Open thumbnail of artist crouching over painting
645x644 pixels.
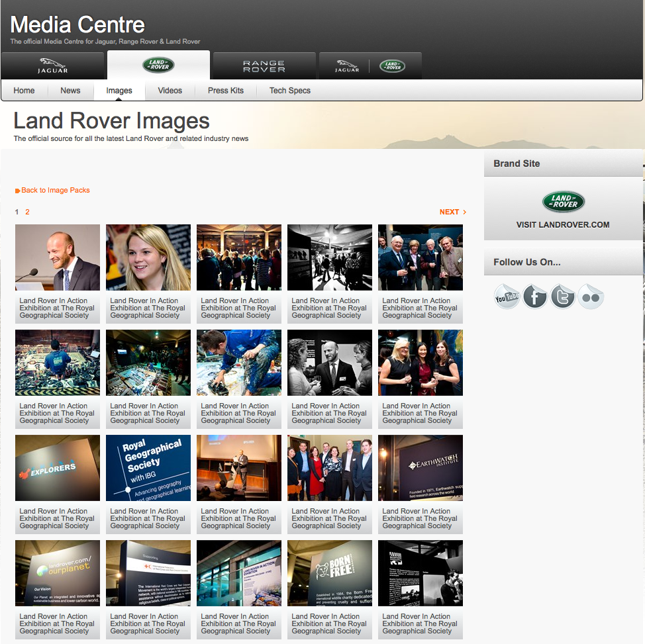239,363
